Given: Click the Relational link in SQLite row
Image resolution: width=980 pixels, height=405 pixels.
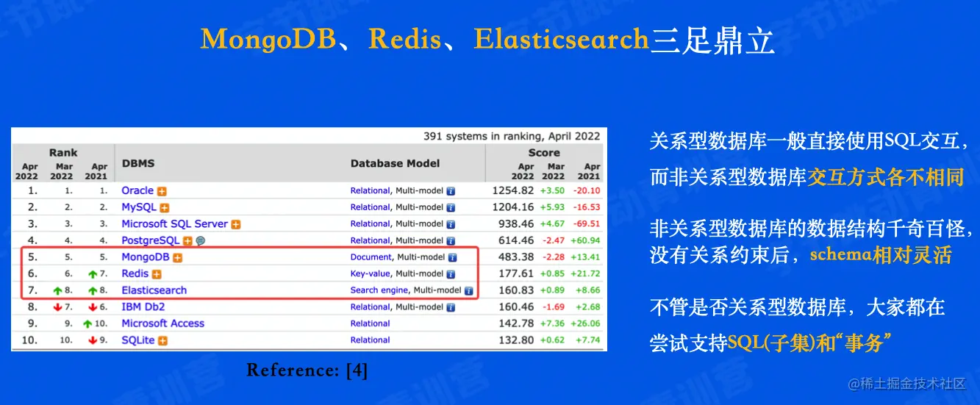Looking at the screenshot, I should (x=371, y=340).
